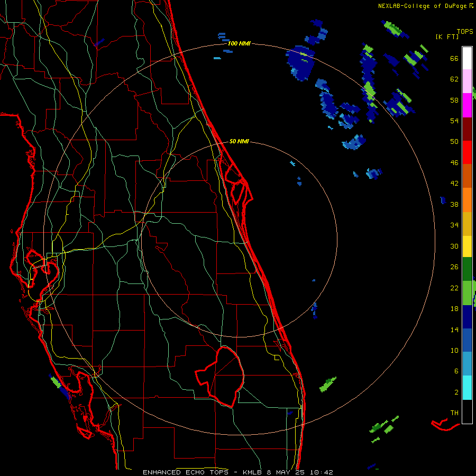The image size is (476, 476).
Task: Click the legend value 14
Action: [x=454, y=329]
